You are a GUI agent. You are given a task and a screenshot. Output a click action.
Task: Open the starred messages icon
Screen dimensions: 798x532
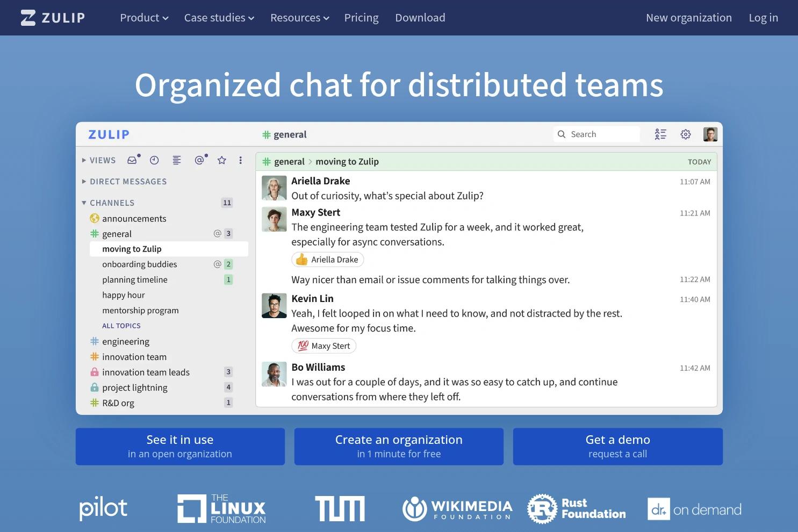pyautogui.click(x=221, y=160)
